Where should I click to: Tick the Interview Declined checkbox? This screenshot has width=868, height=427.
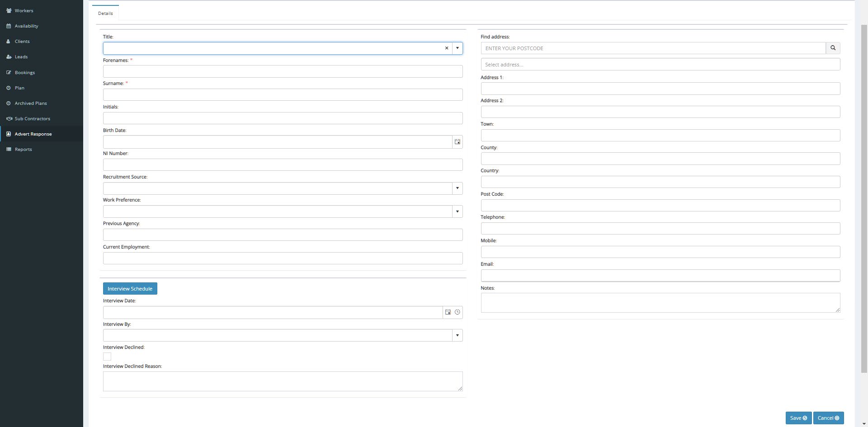[x=107, y=357]
